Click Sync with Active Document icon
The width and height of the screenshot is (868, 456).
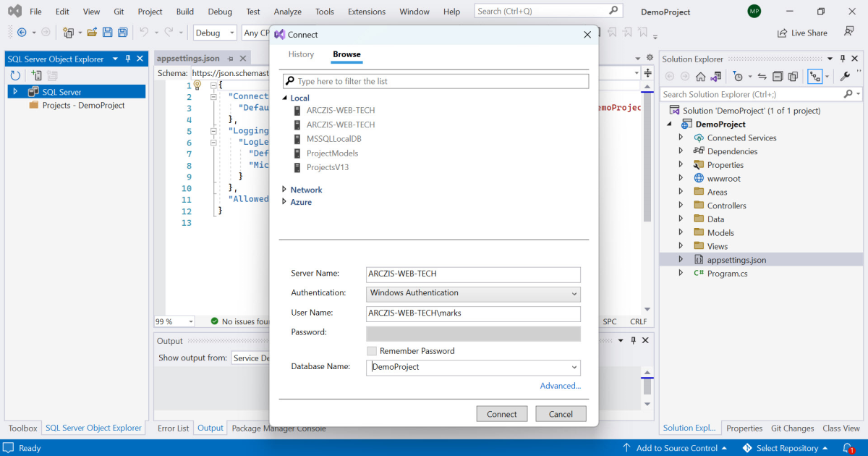762,76
